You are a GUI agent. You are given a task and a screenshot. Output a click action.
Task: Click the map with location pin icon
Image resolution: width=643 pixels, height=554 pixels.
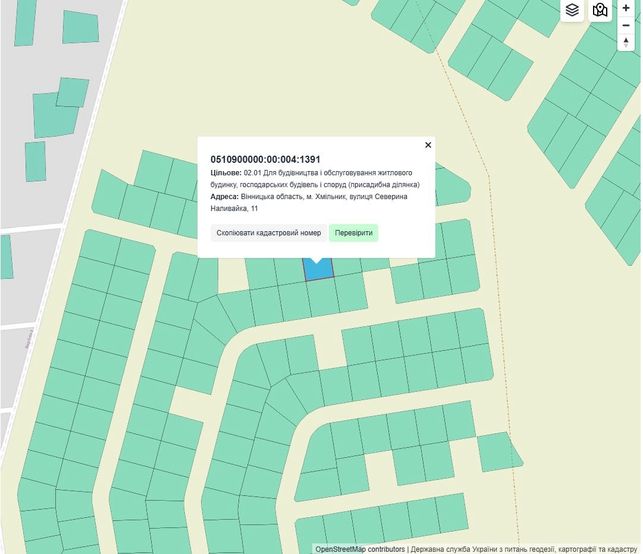(x=600, y=10)
